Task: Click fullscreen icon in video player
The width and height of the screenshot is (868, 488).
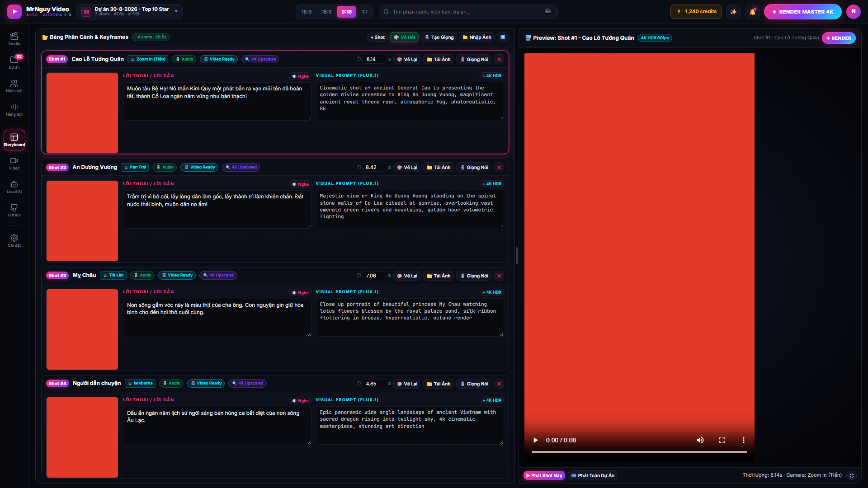Action: pyautogui.click(x=722, y=440)
